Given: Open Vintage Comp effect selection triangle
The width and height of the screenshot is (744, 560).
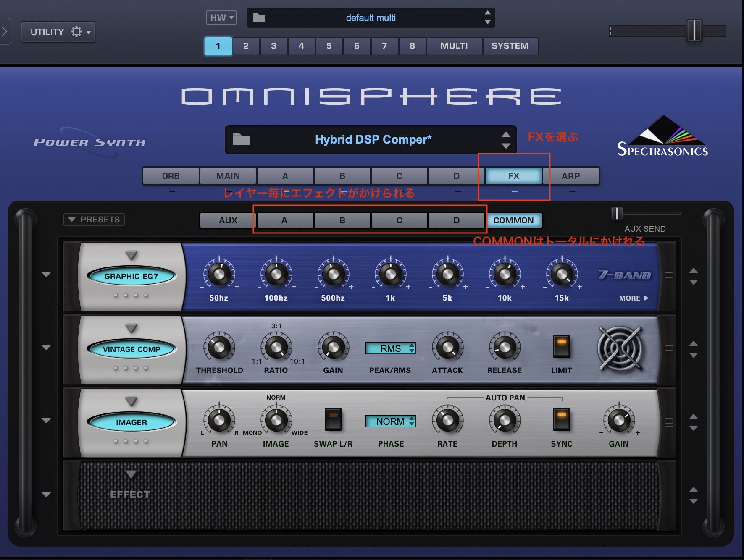Looking at the screenshot, I should point(131,328).
